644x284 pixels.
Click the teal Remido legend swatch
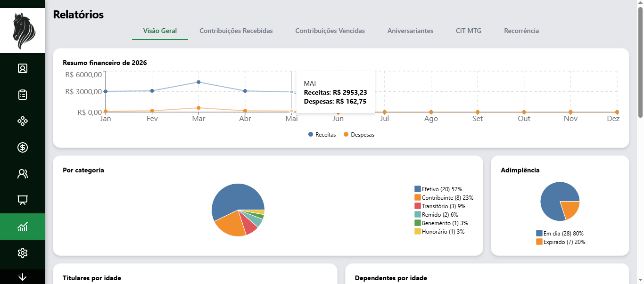[x=418, y=214]
